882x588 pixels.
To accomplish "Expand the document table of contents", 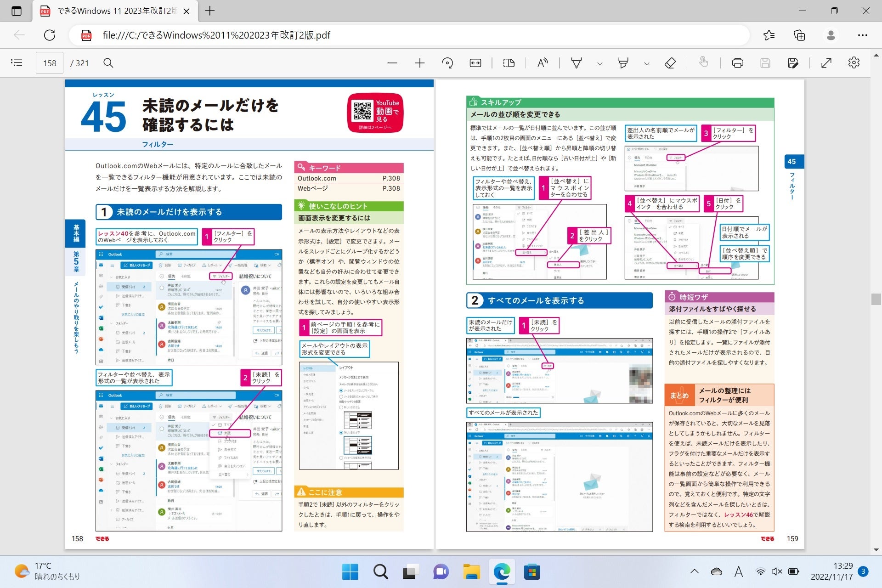I will pyautogui.click(x=17, y=63).
